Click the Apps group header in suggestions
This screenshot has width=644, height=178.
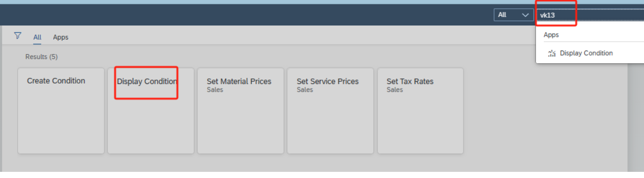pyautogui.click(x=551, y=35)
